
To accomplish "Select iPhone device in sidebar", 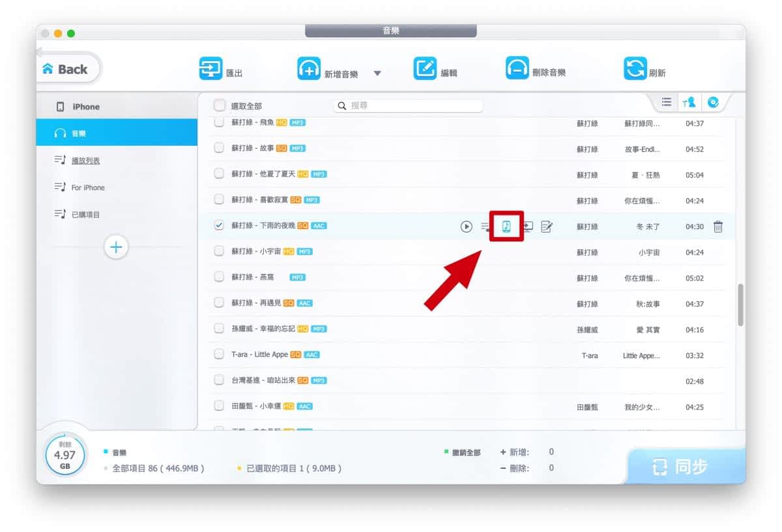I will [117, 106].
